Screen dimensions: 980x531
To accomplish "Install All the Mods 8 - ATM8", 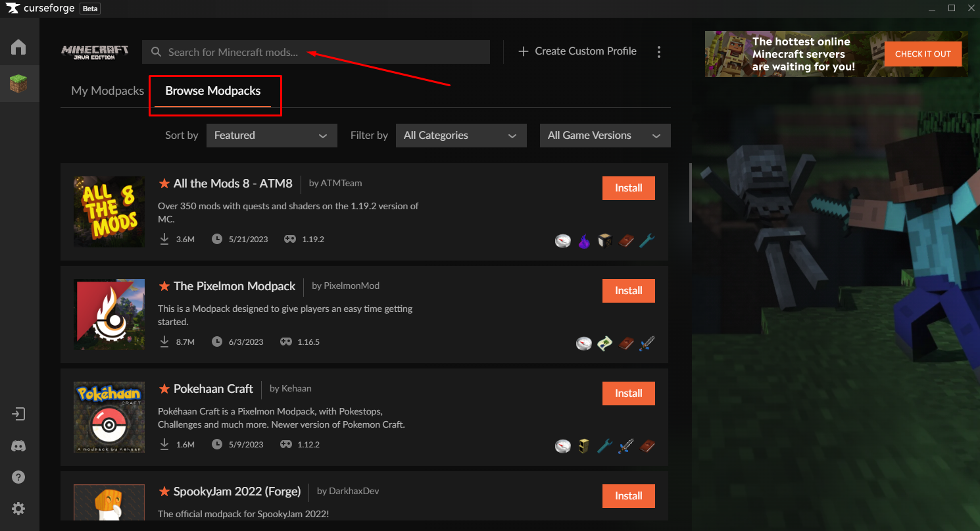I will click(629, 188).
